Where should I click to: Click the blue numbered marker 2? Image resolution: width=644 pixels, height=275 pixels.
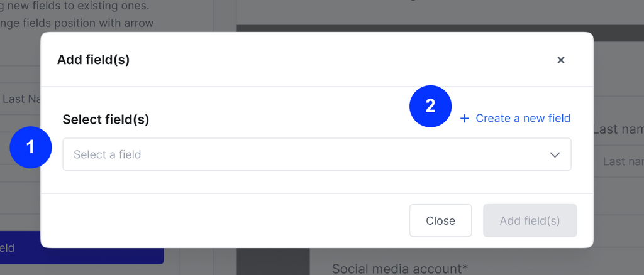pyautogui.click(x=430, y=106)
